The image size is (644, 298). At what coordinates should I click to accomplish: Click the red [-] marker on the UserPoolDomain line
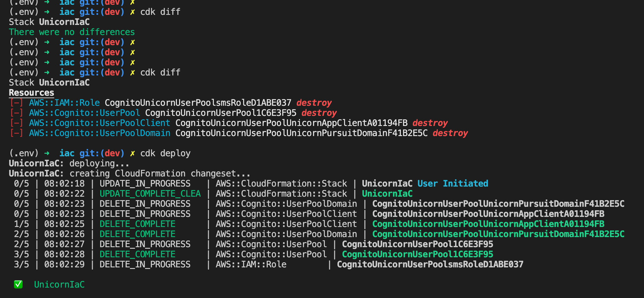[x=16, y=133]
